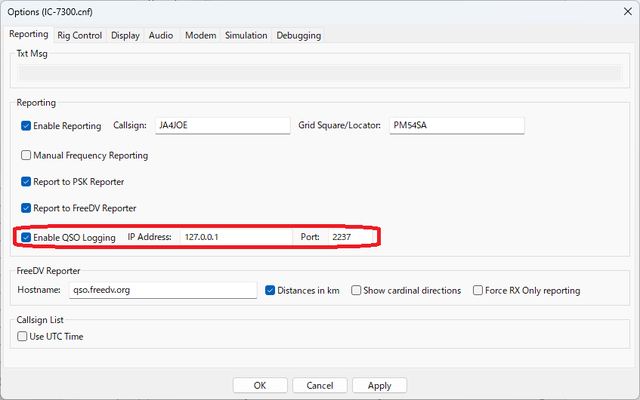Switch to the Reporting tab
Viewport: 640px width, 400px height.
[x=29, y=34]
